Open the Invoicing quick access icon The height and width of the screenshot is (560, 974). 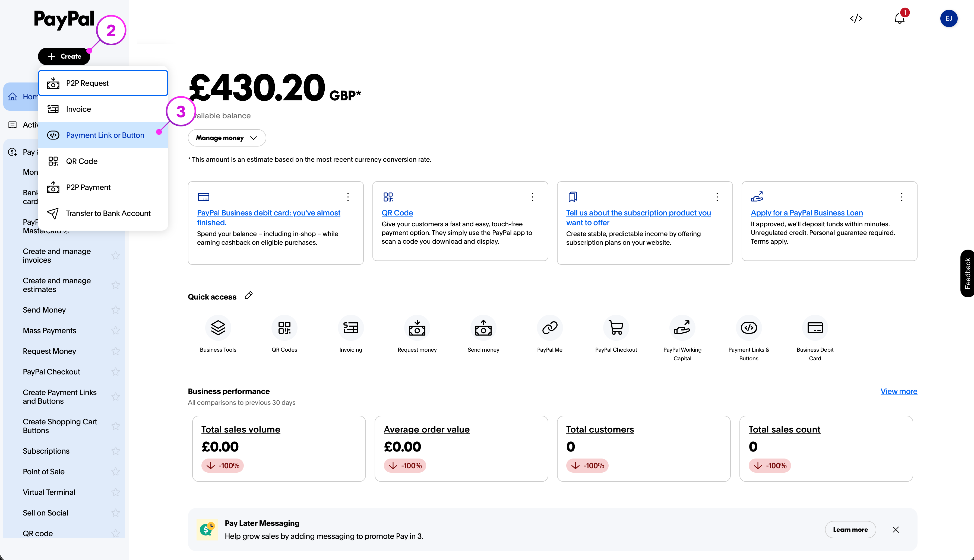[350, 328]
